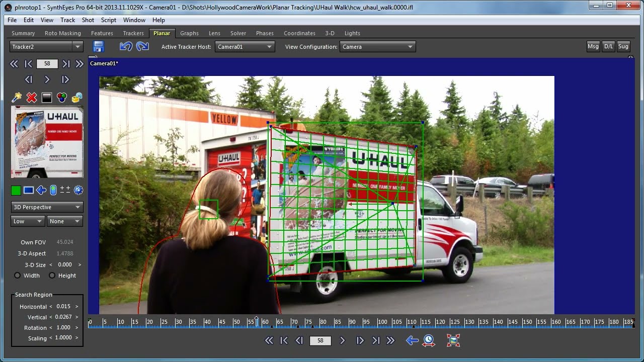Open View Configuration Camera dropdown
Screen dimensions: 644x362
[377, 47]
